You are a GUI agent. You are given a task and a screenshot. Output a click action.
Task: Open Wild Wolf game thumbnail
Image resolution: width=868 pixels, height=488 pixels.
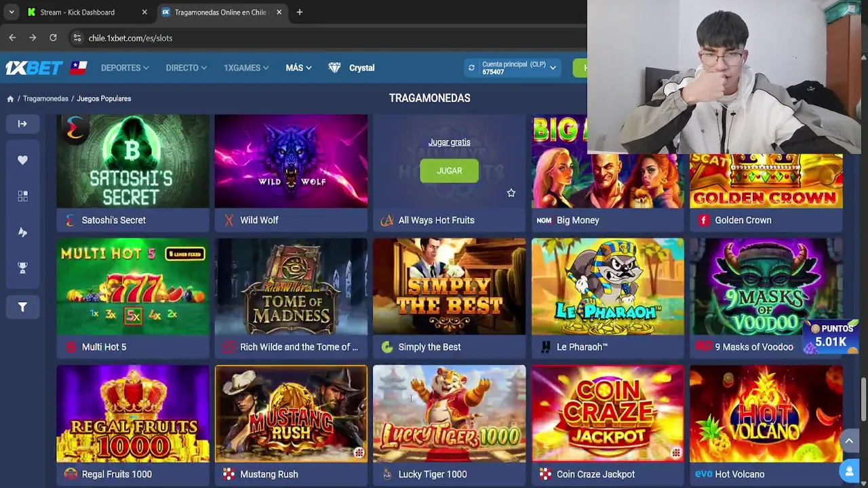tap(291, 161)
